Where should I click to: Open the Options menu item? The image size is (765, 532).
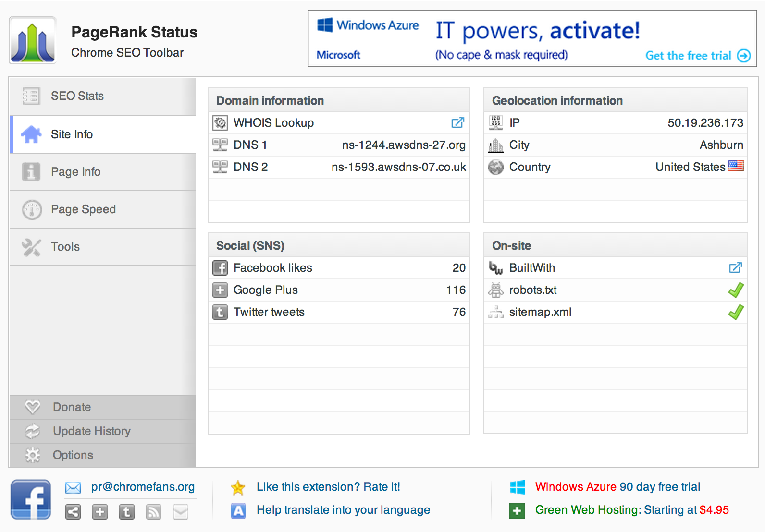(103, 455)
